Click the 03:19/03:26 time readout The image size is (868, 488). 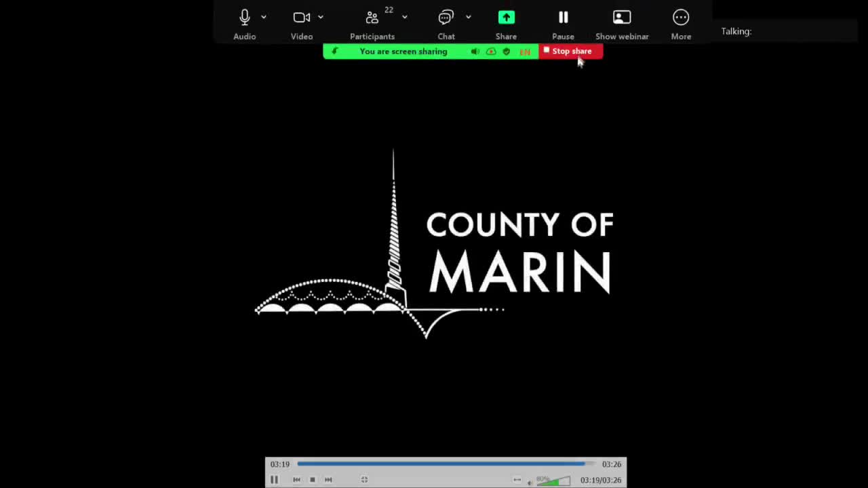[601, 480]
